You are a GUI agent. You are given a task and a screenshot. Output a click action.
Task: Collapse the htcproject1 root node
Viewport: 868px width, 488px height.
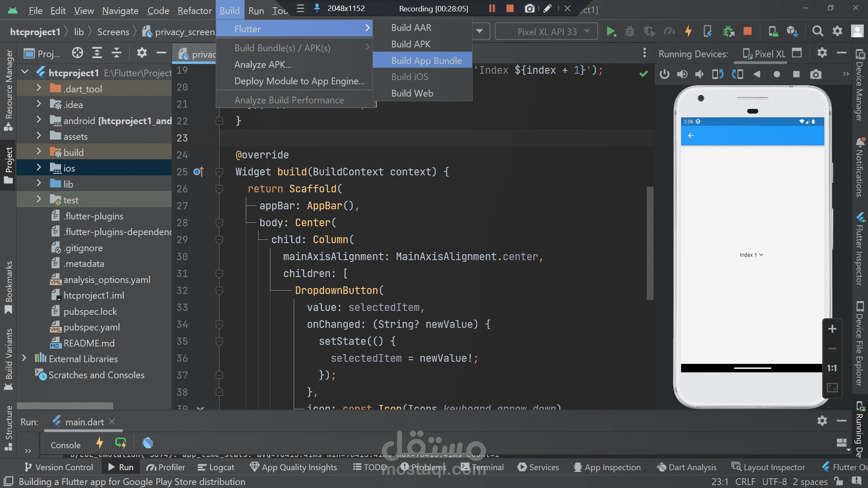click(25, 72)
